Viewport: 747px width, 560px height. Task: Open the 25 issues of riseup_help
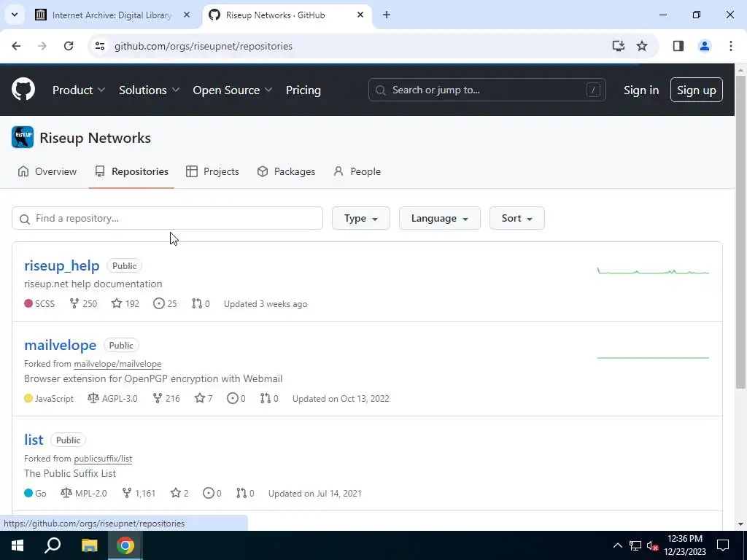[166, 304]
